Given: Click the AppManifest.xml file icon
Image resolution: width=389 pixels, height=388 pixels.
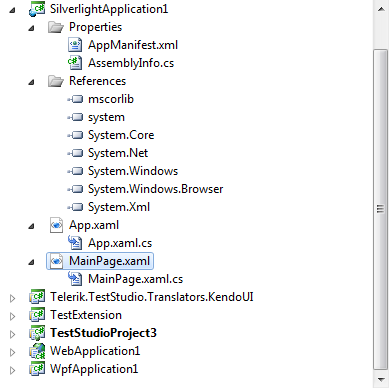Looking at the screenshot, I should [75, 45].
